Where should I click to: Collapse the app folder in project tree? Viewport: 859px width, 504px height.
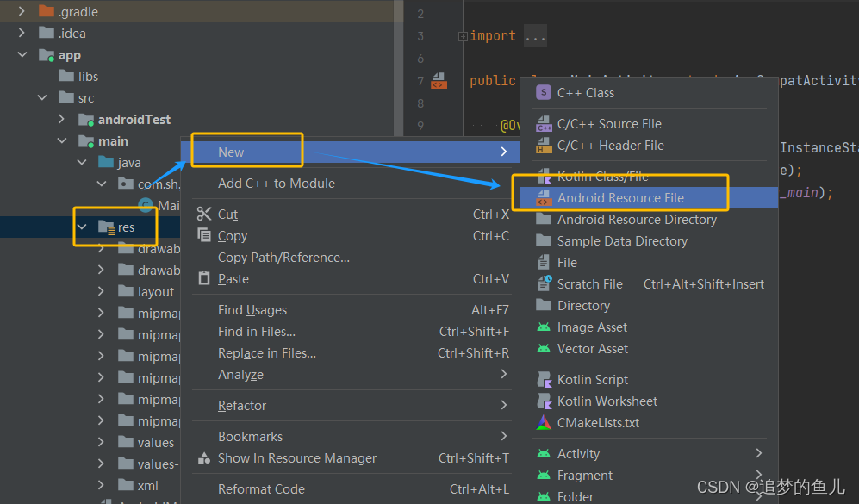(x=21, y=54)
